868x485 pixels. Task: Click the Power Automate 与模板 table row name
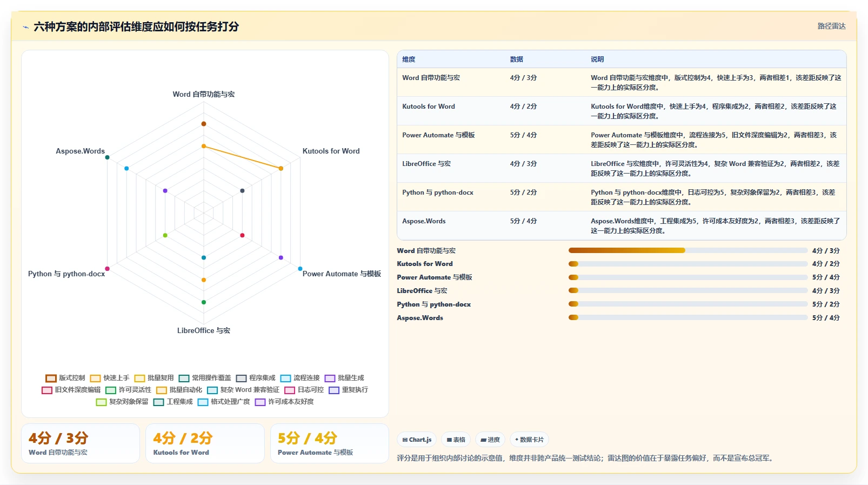[438, 135]
